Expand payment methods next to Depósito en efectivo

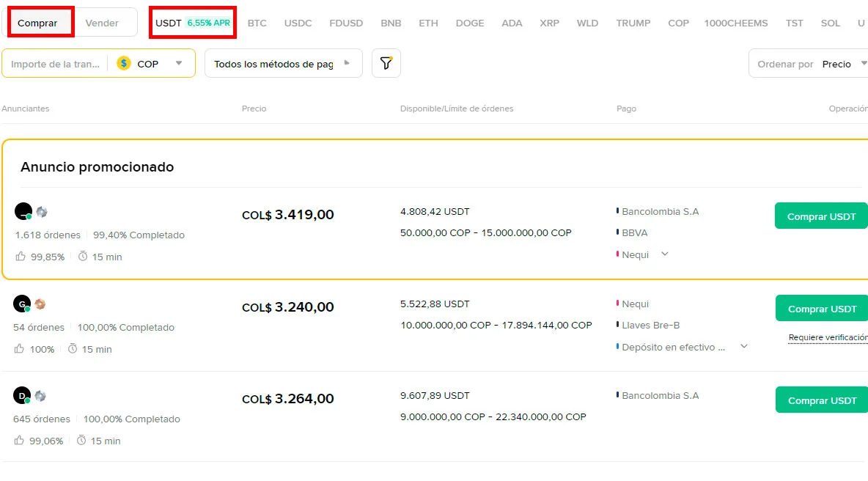[x=744, y=347]
